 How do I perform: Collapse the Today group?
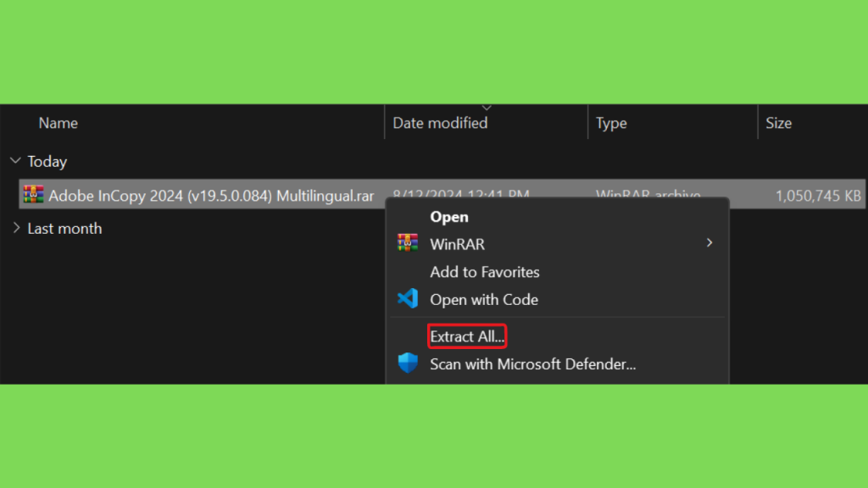tap(15, 161)
